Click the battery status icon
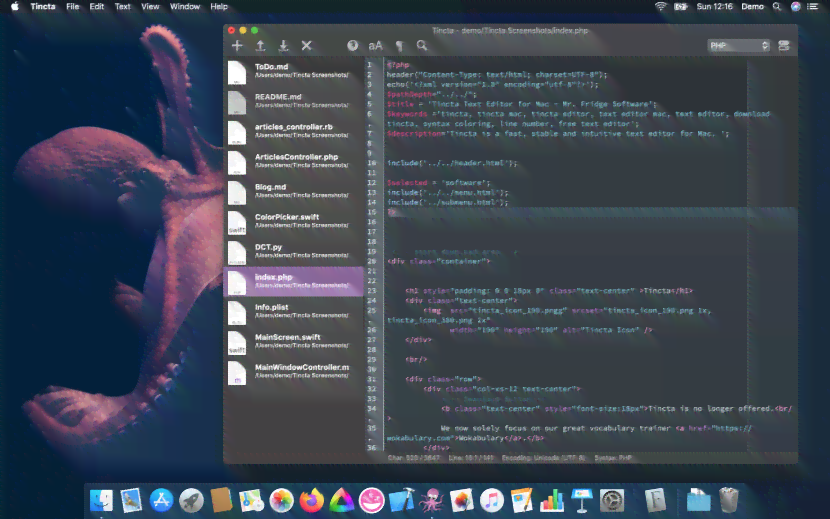Viewport: 830px width, 519px height. (681, 6)
